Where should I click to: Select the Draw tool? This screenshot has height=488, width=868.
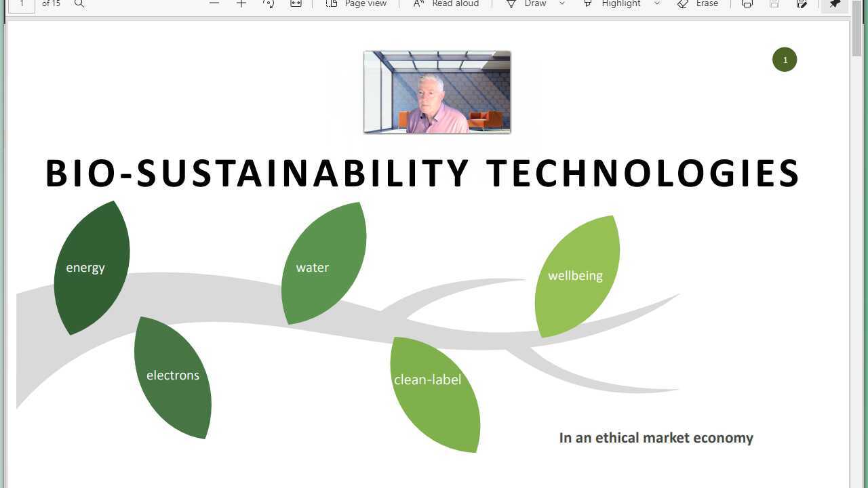click(x=526, y=4)
